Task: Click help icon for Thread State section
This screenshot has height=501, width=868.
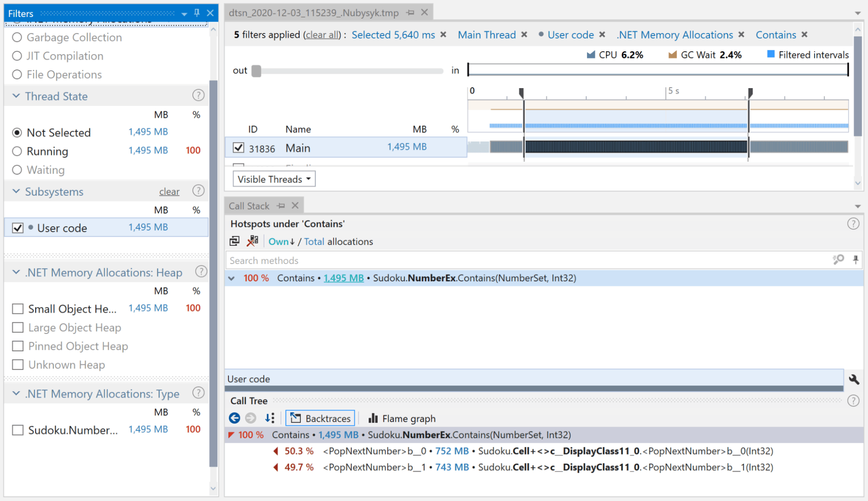Action: point(198,96)
